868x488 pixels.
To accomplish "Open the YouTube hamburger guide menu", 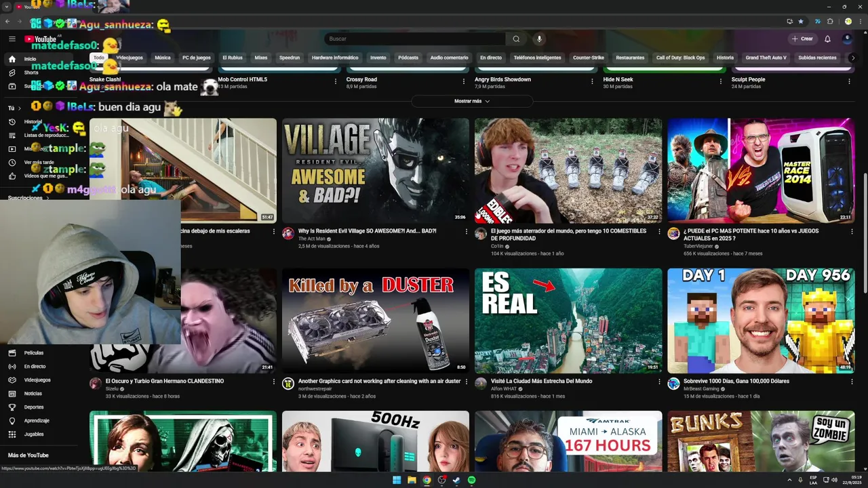I will point(12,39).
